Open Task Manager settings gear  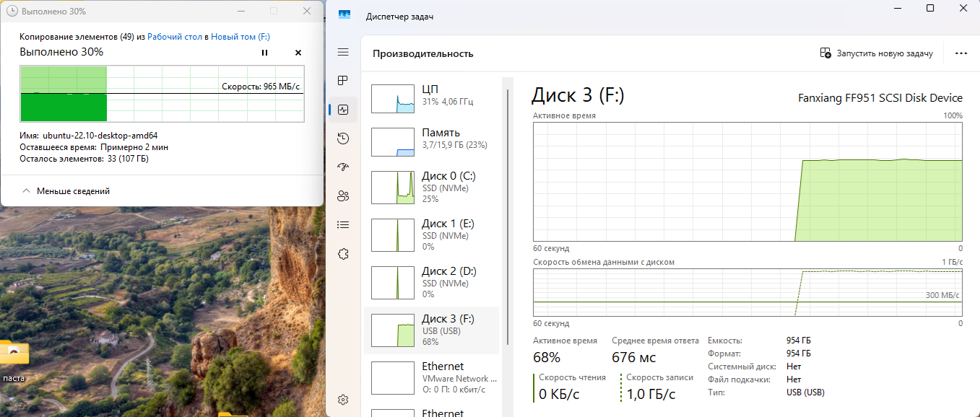click(x=343, y=400)
